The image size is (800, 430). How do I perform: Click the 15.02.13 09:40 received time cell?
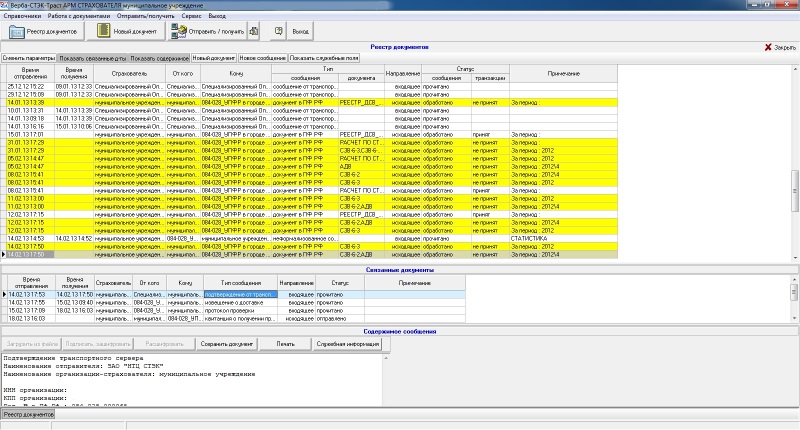pyautogui.click(x=74, y=302)
